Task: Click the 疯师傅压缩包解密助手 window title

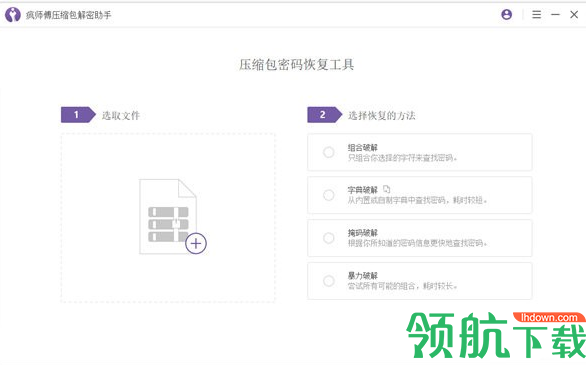Action: pos(68,15)
